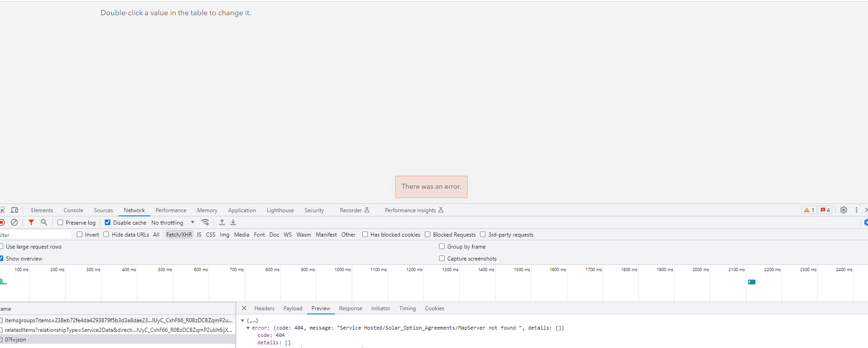Collapse the root JSON object node
The width and height of the screenshot is (868, 348).
[x=242, y=321]
